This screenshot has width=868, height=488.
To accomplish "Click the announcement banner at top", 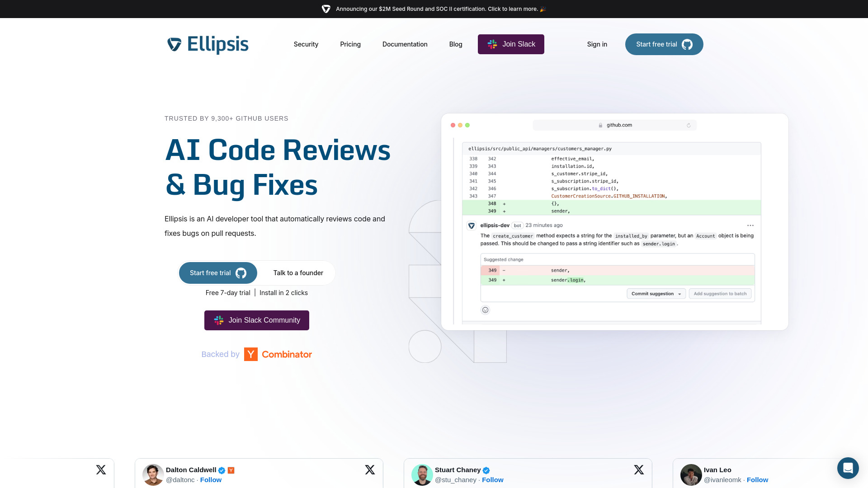I will click(434, 9).
